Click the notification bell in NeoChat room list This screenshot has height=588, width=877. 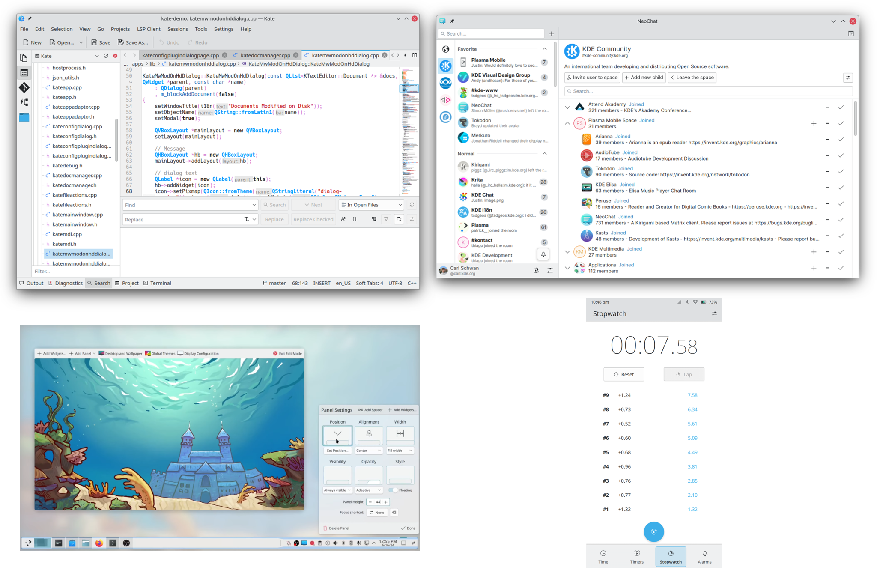coord(543,254)
